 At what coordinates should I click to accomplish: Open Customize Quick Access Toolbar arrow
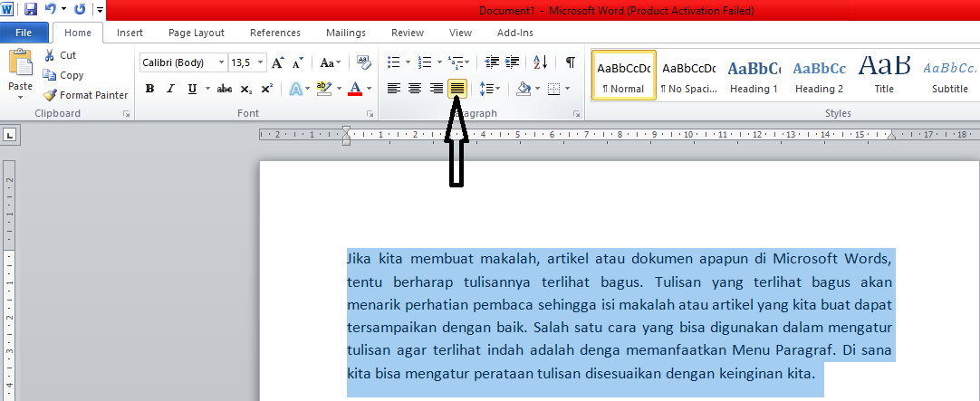pyautogui.click(x=100, y=9)
